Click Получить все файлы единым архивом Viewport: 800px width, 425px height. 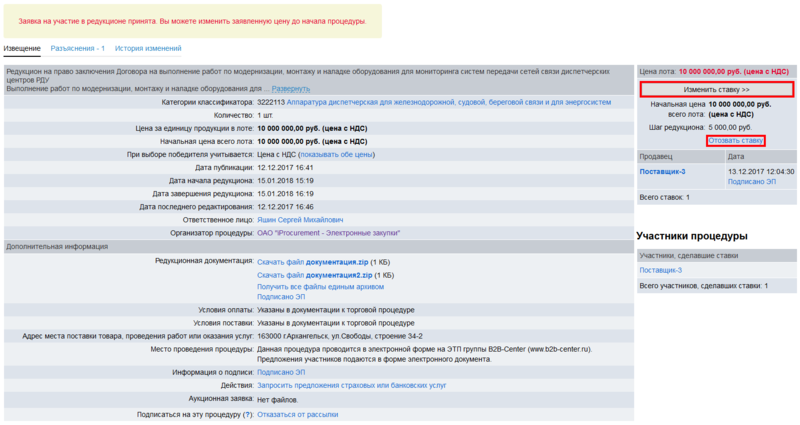320,286
